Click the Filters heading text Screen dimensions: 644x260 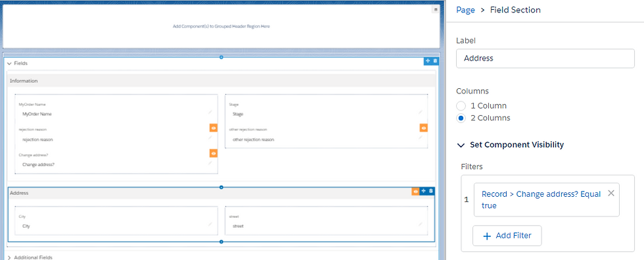click(472, 167)
